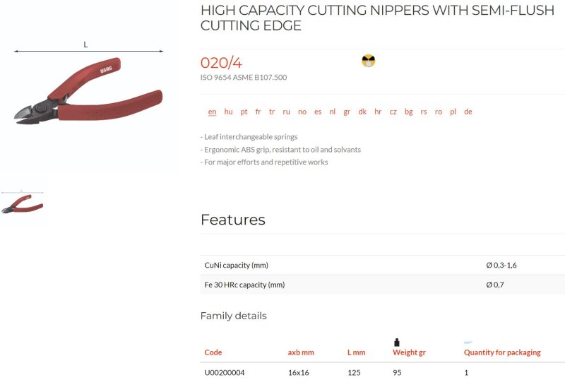The height and width of the screenshot is (392, 565).
Task: Open the main nippers product image
Action: coord(88,85)
